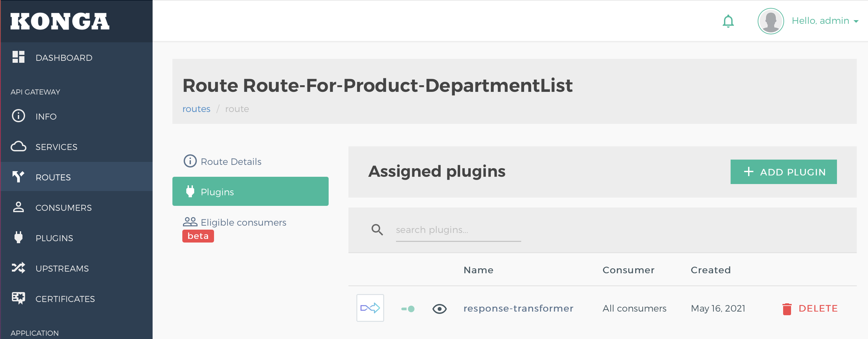Open the admin avatar menu
Screen dimensions: 868x339
771,20
